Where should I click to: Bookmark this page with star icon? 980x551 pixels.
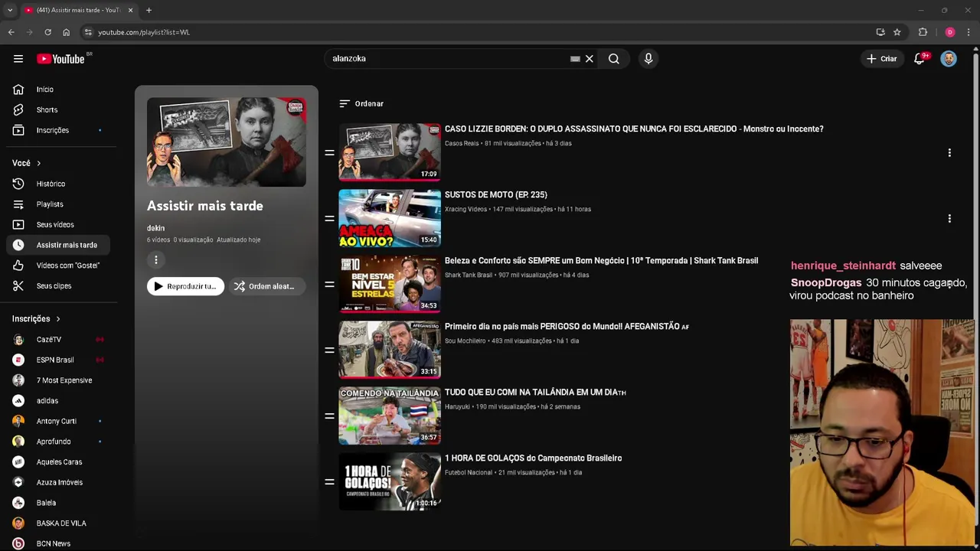[897, 32]
